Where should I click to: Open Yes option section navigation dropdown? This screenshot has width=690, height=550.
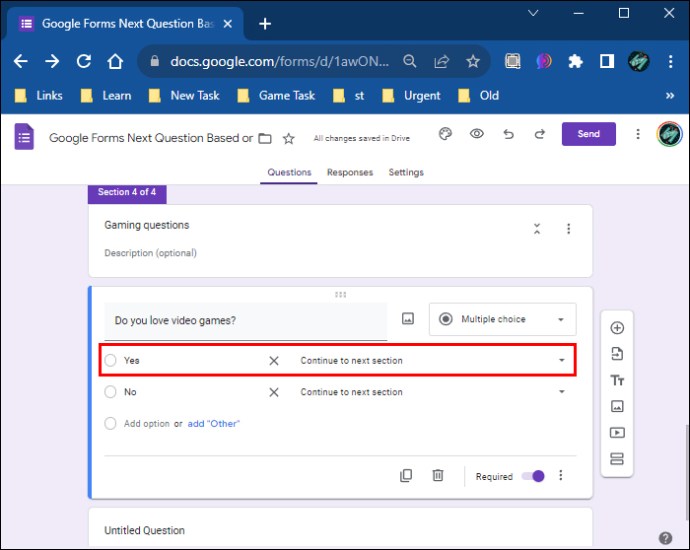[432, 360]
